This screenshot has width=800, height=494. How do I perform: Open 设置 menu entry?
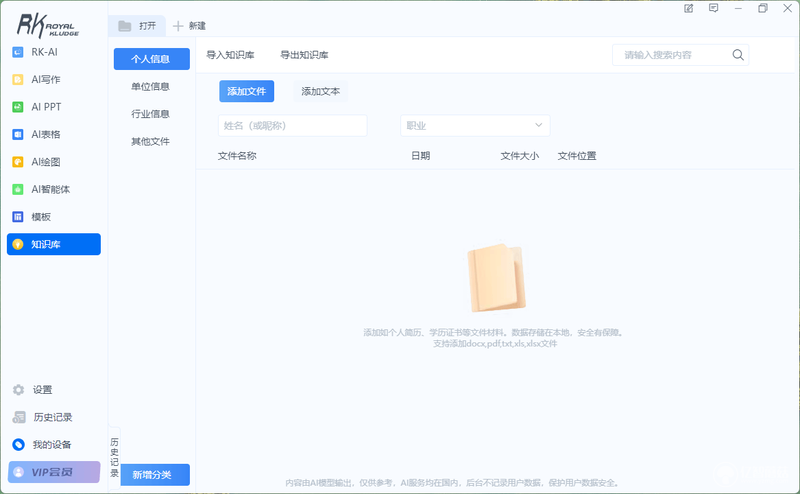tap(42, 390)
